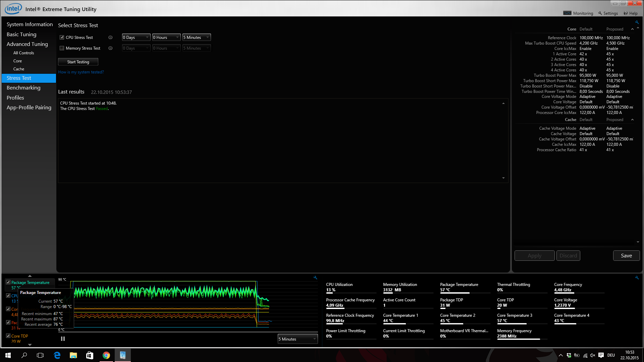Image resolution: width=644 pixels, height=362 pixels.
Task: Open CPU test Days dropdown
Action: pyautogui.click(x=136, y=38)
